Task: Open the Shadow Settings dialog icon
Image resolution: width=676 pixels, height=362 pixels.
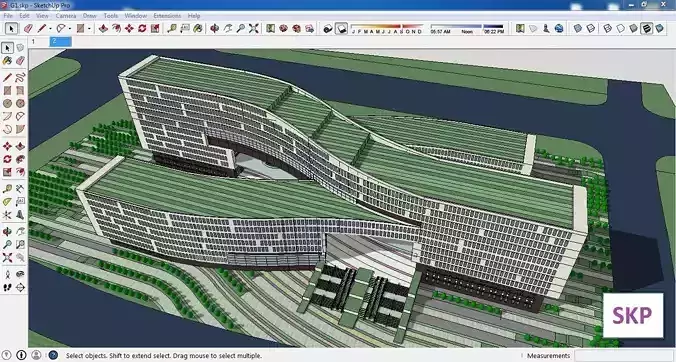Action: [x=328, y=28]
